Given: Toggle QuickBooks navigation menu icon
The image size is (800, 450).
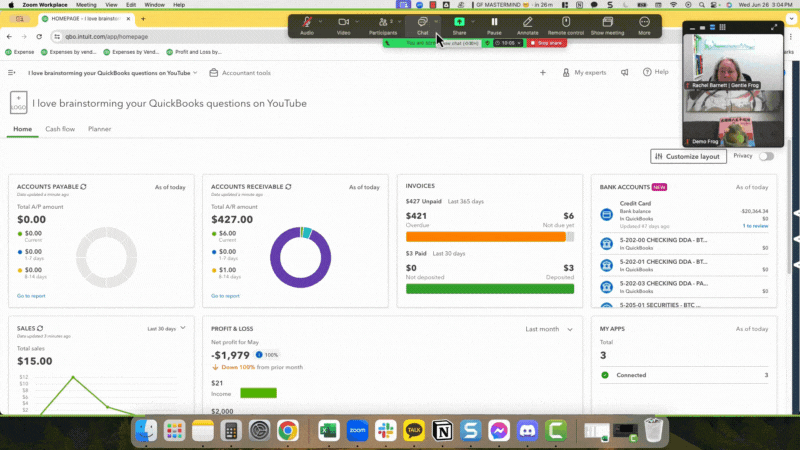Looking at the screenshot, I should point(12,73).
